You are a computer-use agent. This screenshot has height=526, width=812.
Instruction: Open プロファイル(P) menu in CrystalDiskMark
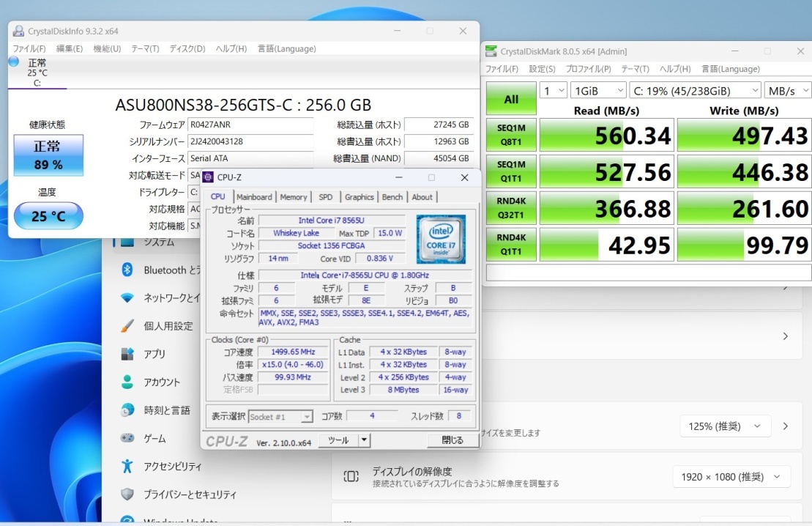pyautogui.click(x=588, y=69)
